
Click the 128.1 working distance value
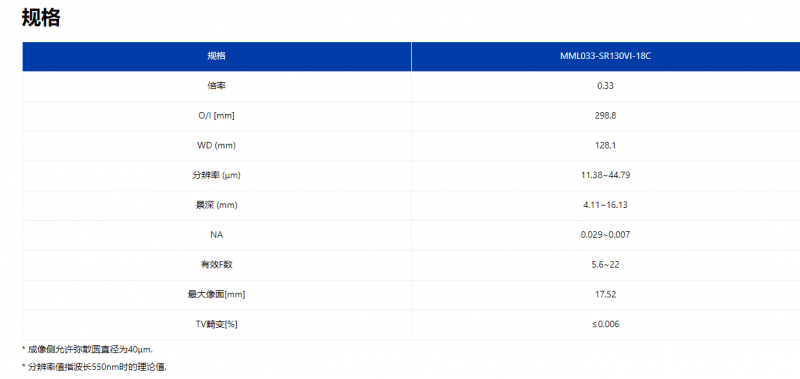pyautogui.click(x=605, y=145)
